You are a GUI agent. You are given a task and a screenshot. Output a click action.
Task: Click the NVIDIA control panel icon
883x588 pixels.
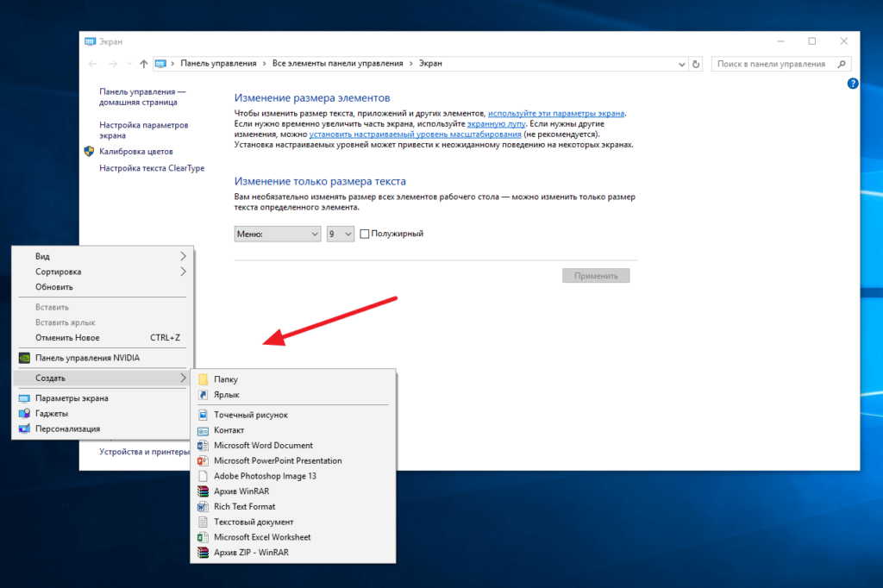coord(24,358)
